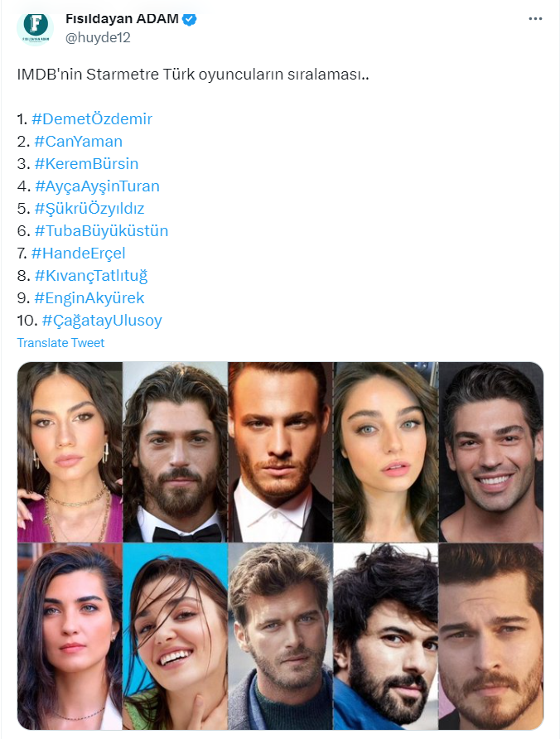Open the #ŞükrüÖzyıldız hashtag

pyautogui.click(x=89, y=208)
